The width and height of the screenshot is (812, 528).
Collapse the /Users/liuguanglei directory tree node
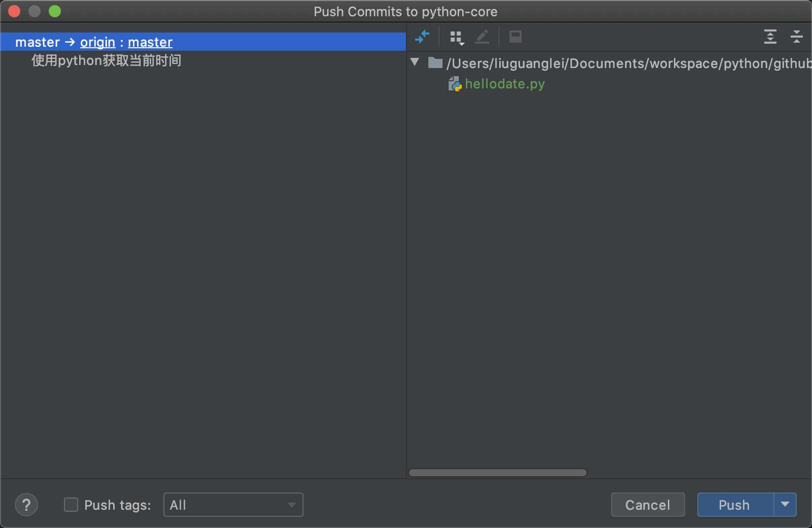click(x=415, y=62)
